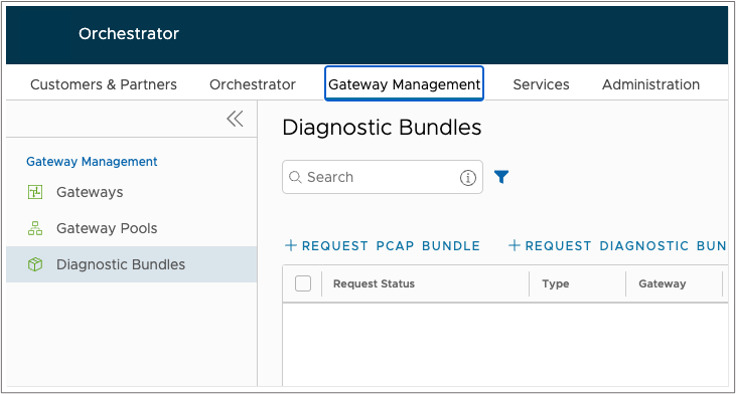Screen dimensions: 736x394
Task: Click the search info icon
Action: coord(468,178)
